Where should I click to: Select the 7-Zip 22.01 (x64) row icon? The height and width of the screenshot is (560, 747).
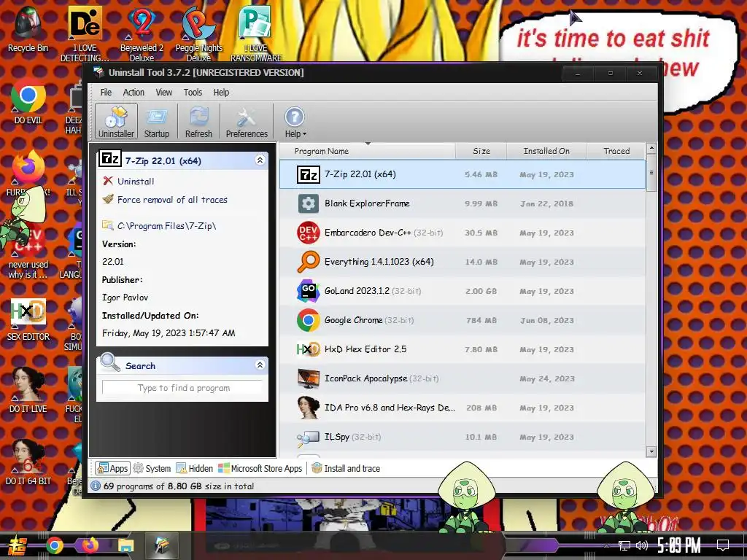(309, 175)
